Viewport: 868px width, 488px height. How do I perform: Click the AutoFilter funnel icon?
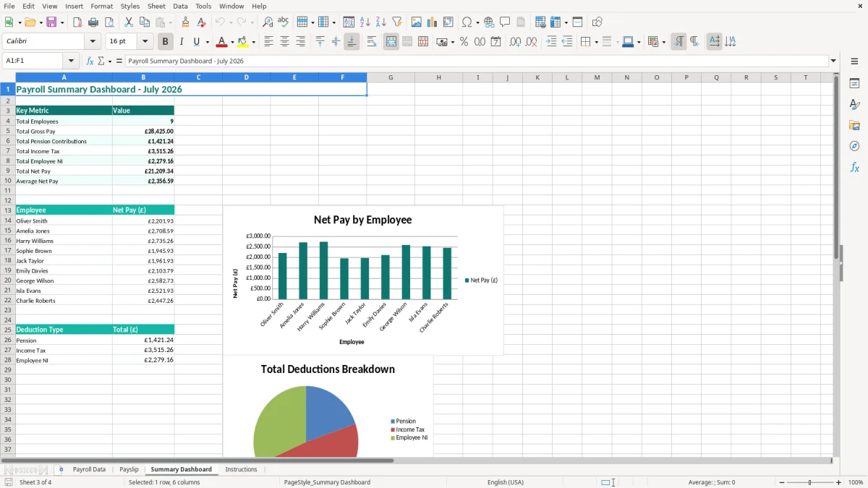click(x=396, y=22)
